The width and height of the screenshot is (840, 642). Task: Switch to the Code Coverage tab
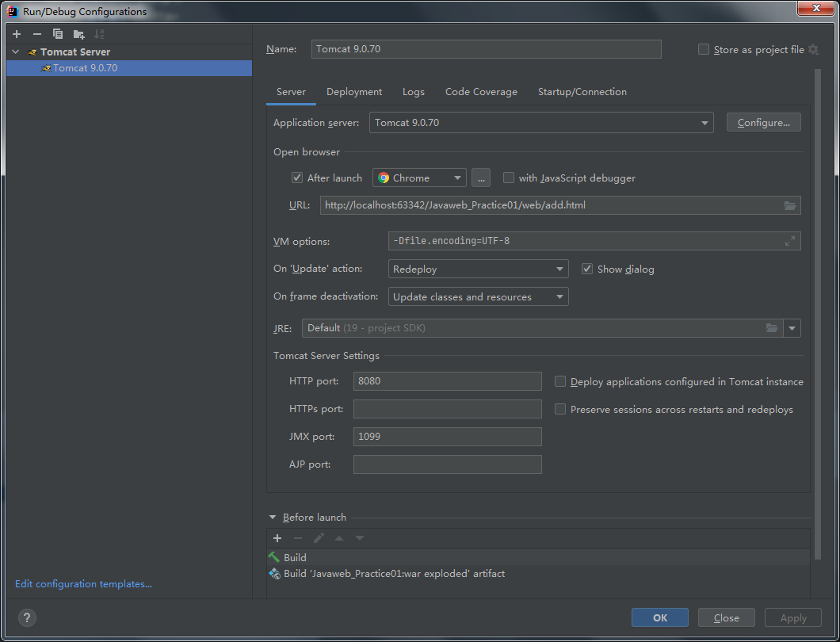[x=481, y=92]
